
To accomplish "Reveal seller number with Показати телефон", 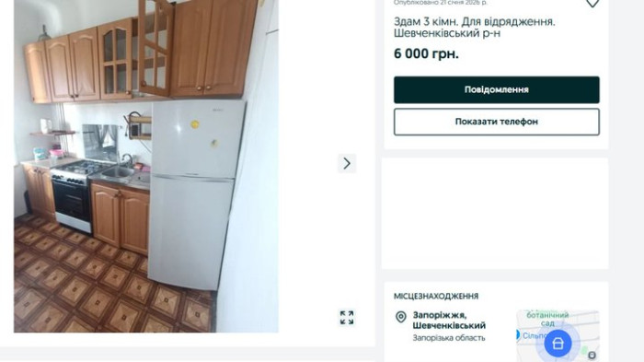I will click(497, 122).
